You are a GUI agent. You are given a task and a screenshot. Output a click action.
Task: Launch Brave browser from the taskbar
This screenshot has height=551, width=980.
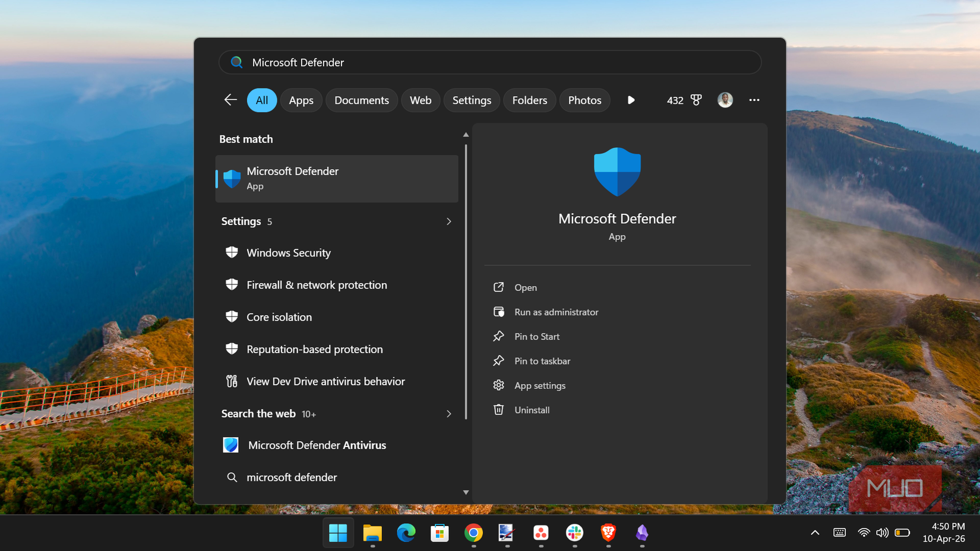(x=608, y=533)
